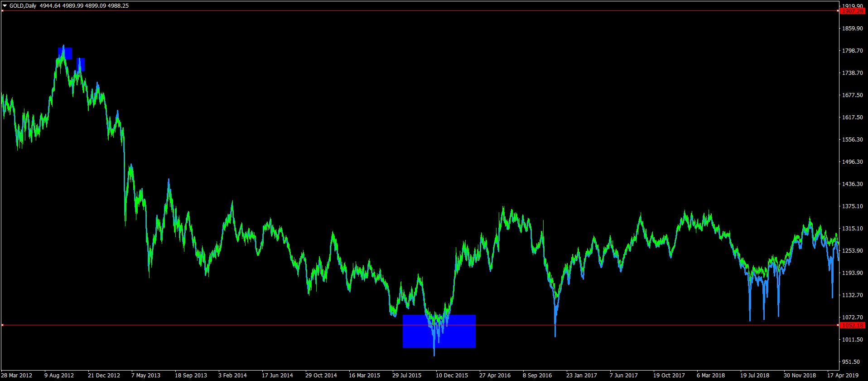
Task: Click the 1375.10 price axis label
Action: [x=852, y=206]
